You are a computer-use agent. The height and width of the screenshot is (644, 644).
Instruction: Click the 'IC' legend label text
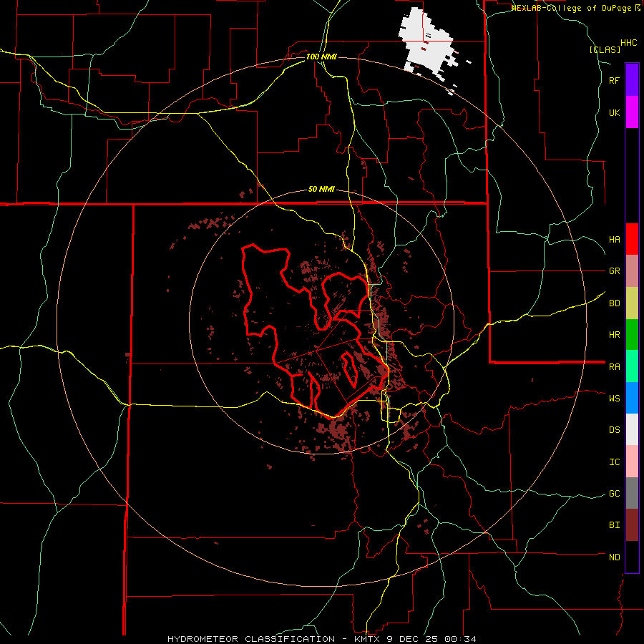[x=614, y=462]
